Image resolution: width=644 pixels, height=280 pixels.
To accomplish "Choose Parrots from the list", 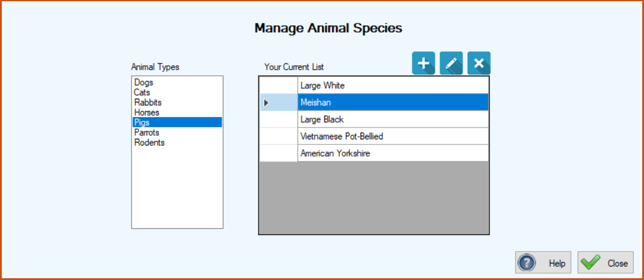I will click(x=147, y=133).
